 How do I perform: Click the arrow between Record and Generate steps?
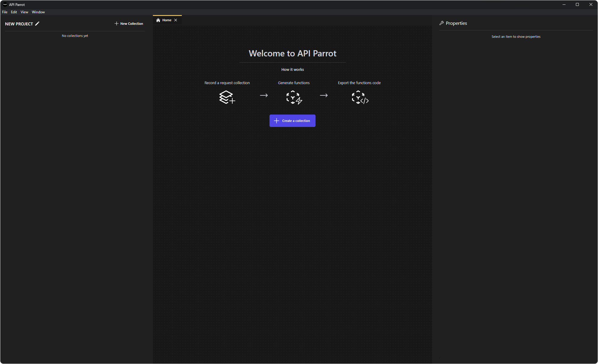[264, 95]
